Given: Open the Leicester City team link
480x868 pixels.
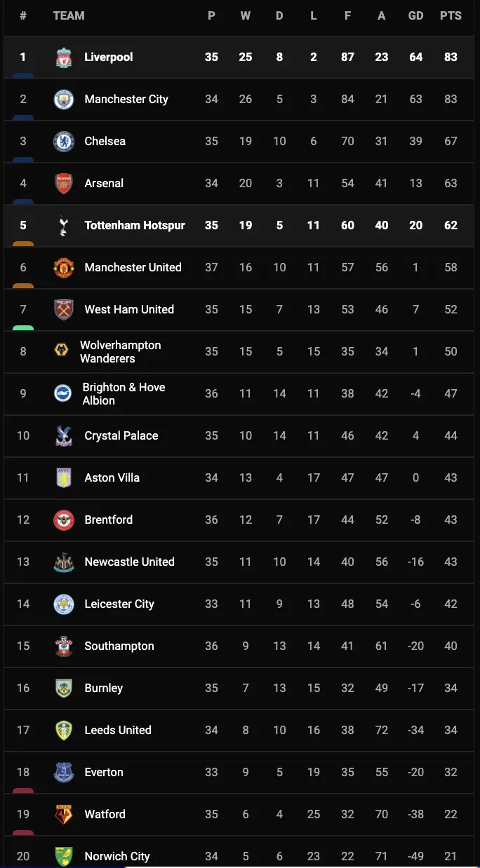Looking at the screenshot, I should click(x=119, y=604).
